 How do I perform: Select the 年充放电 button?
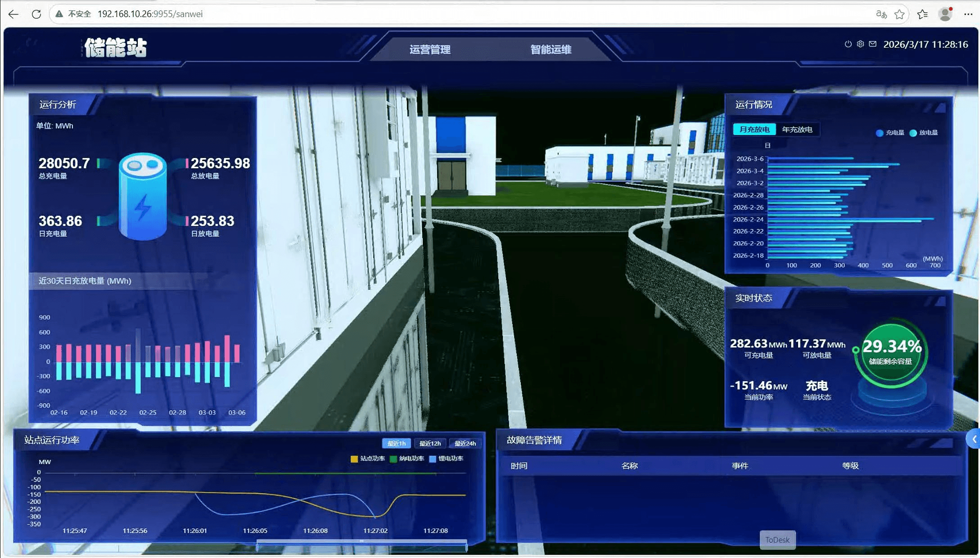797,130
